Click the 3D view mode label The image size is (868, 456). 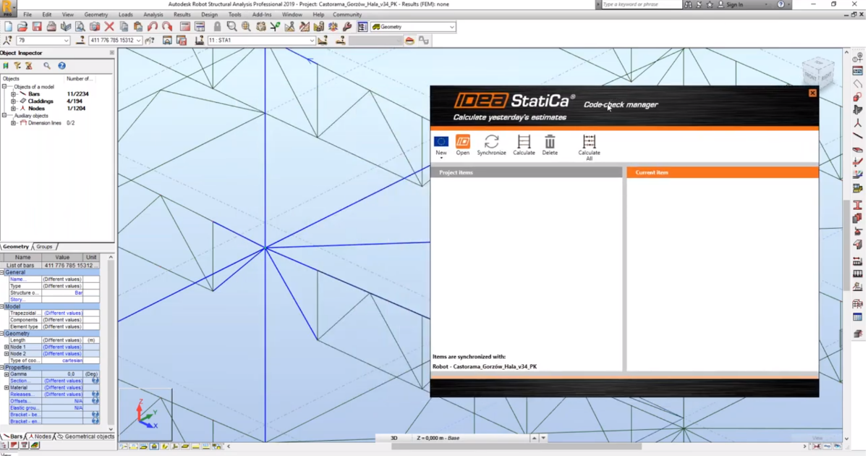pos(394,438)
